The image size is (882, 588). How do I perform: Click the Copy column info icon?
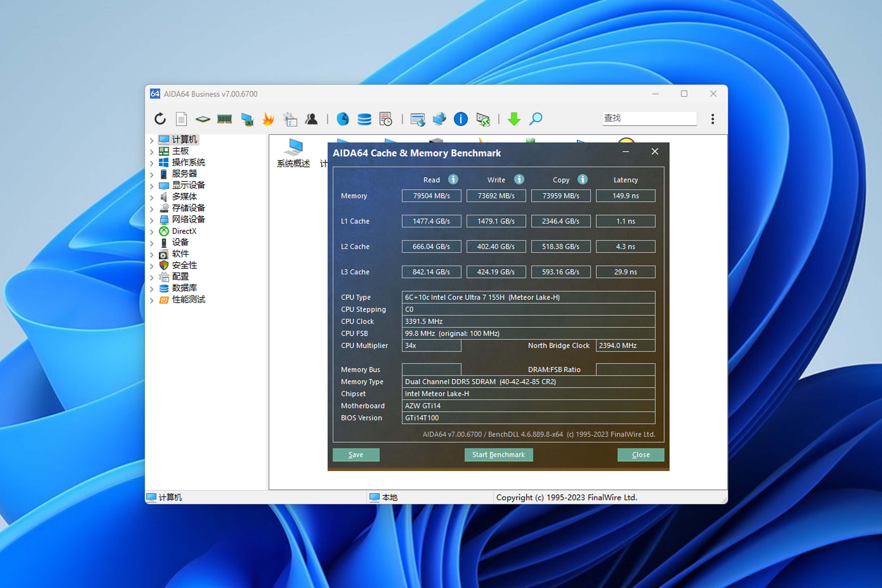point(582,180)
